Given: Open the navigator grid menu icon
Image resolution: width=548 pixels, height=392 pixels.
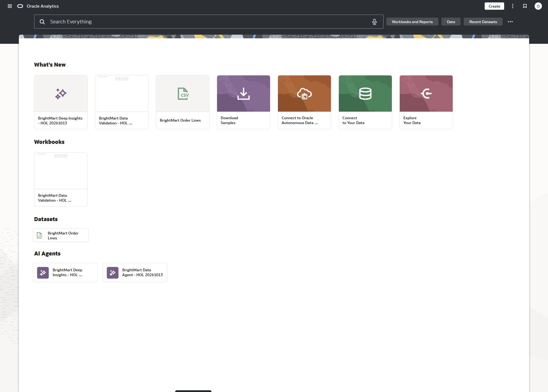Looking at the screenshot, I should coord(10,6).
